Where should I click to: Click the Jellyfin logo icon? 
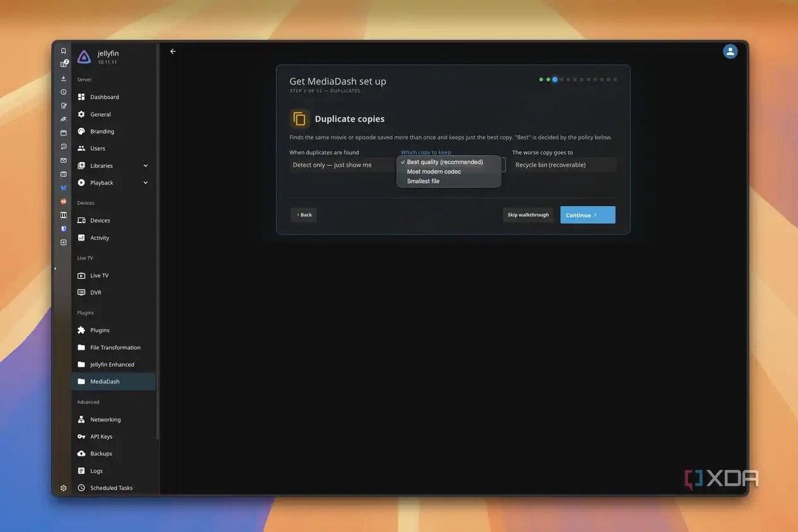pyautogui.click(x=84, y=57)
